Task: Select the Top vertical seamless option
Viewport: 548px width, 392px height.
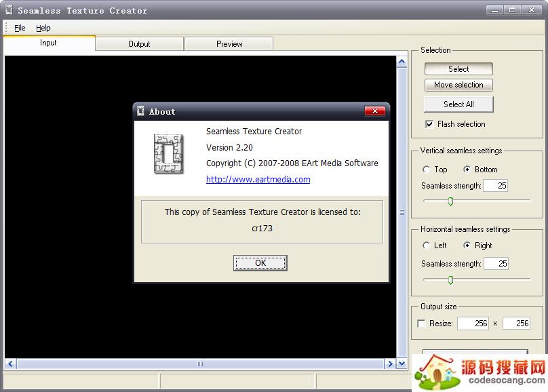Action: click(x=426, y=170)
